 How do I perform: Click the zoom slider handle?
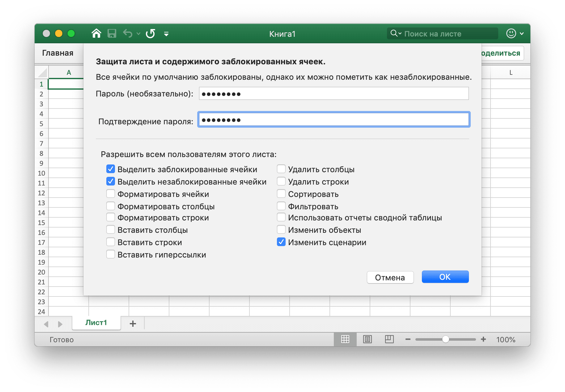coord(445,339)
